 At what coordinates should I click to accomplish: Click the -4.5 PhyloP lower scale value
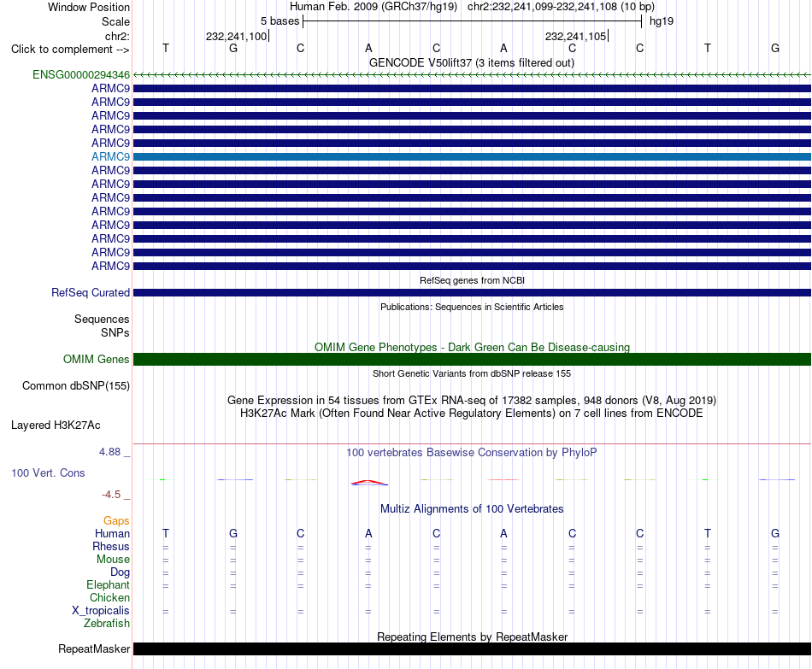coord(111,495)
